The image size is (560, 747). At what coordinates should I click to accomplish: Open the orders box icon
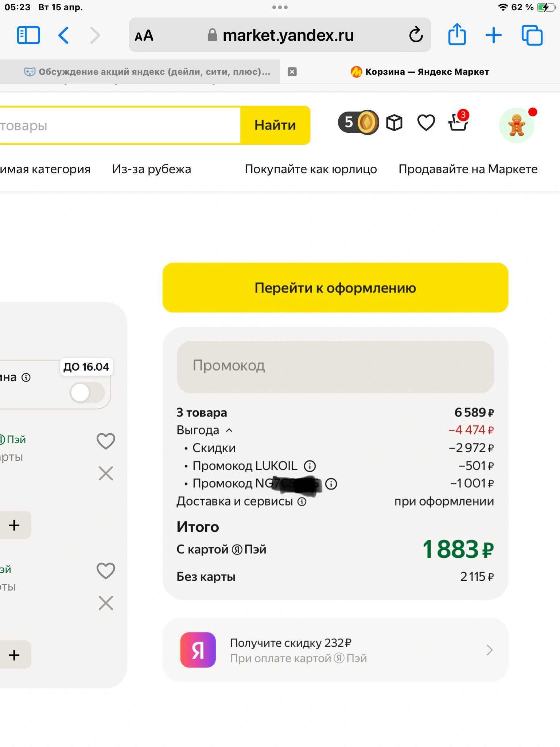point(394,123)
